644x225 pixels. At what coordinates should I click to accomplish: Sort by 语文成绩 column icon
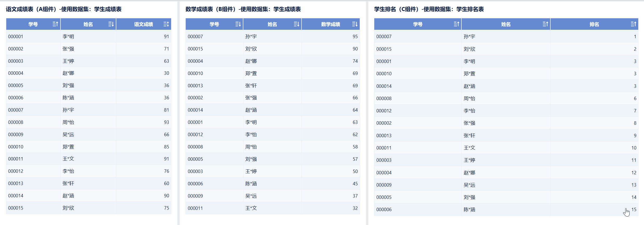click(x=166, y=24)
